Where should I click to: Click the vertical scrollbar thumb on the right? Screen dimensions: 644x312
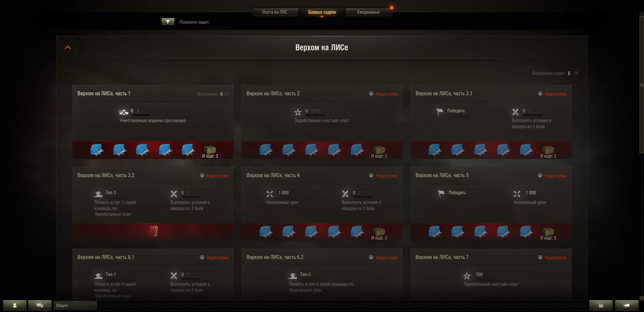point(642,86)
